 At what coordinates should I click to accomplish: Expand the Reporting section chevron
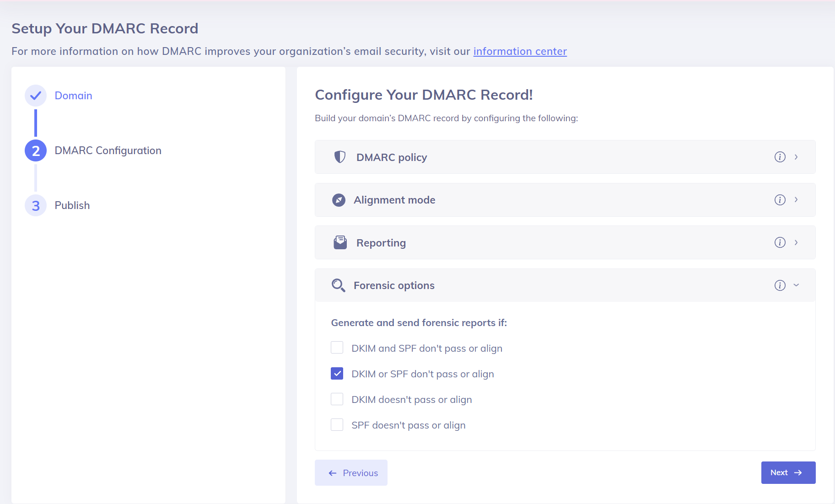pos(796,242)
